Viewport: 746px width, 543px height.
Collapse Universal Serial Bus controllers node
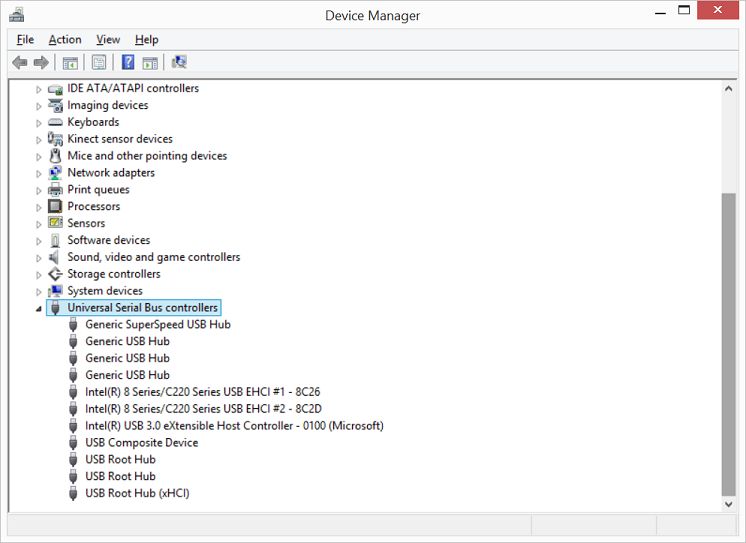click(x=39, y=309)
